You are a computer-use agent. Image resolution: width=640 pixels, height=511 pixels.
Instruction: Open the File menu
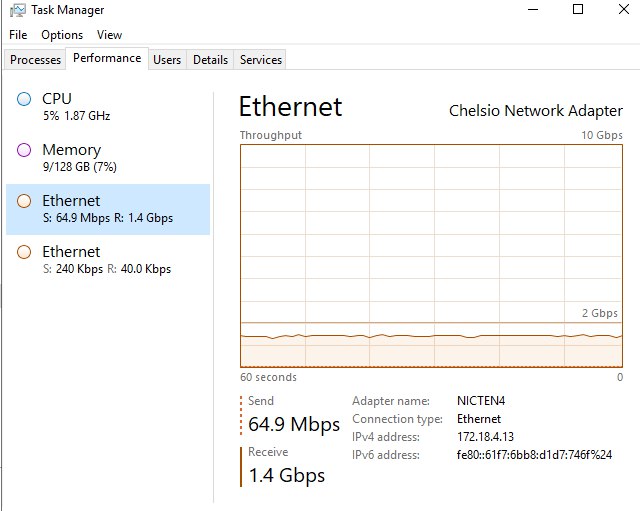click(18, 35)
